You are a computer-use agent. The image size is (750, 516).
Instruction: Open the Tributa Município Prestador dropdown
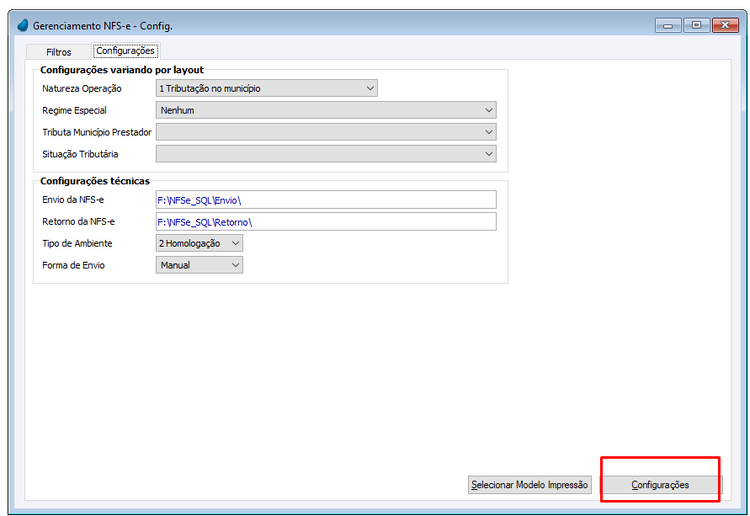point(326,132)
